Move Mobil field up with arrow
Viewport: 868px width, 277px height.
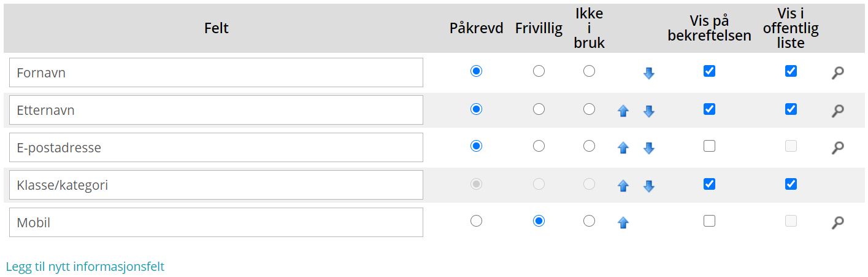coord(623,222)
